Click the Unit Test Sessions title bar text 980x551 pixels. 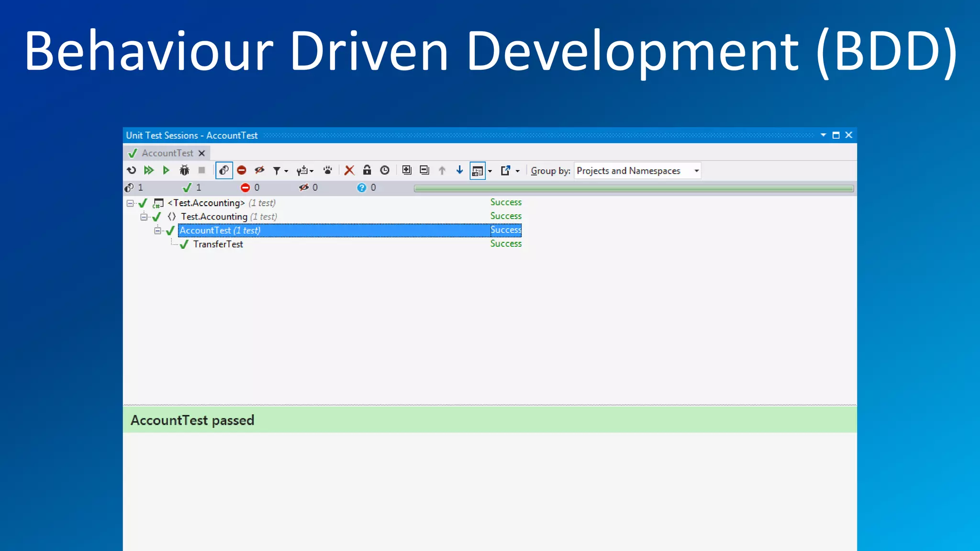191,135
